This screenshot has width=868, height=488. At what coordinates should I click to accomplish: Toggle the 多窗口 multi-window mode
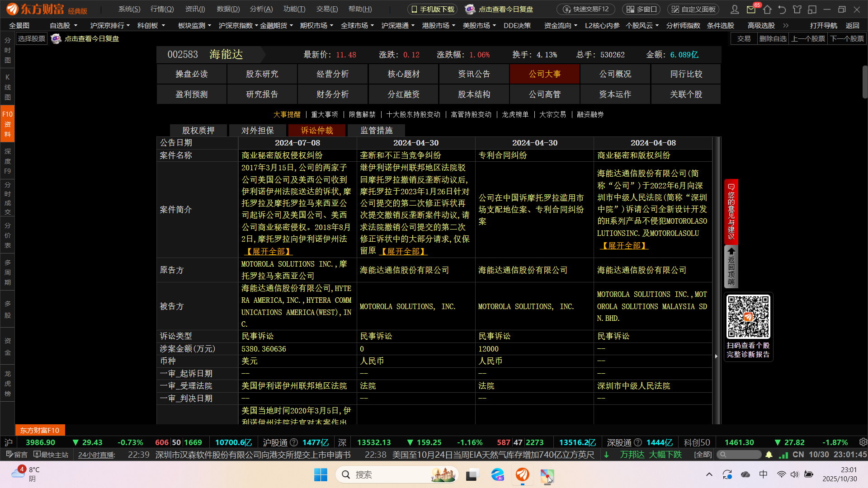coord(641,9)
